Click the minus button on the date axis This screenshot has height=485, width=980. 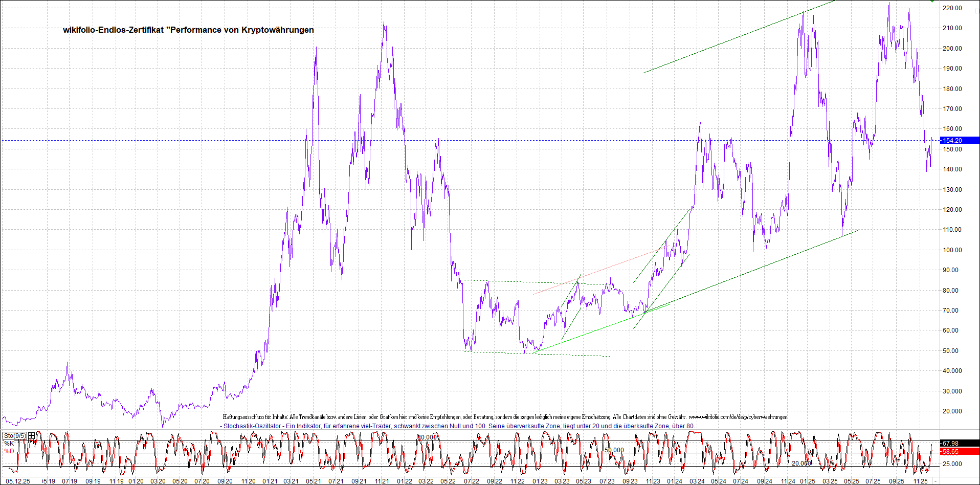[936, 481]
